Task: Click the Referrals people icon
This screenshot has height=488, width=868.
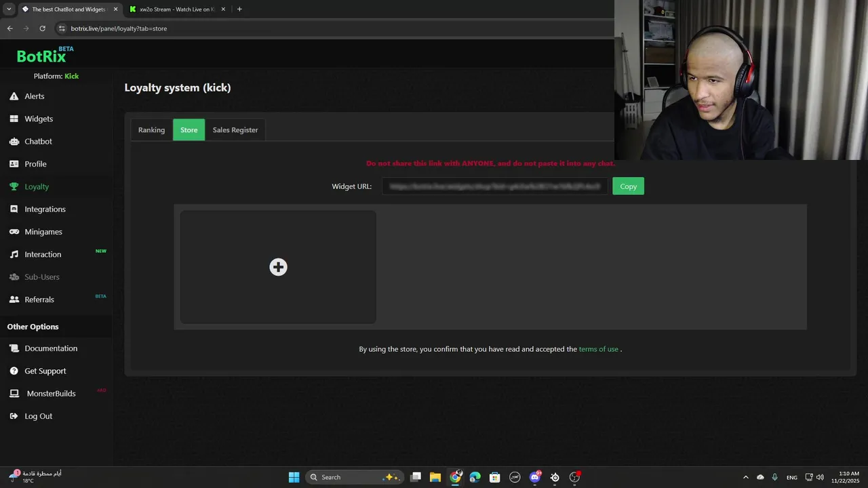Action: [x=14, y=300]
